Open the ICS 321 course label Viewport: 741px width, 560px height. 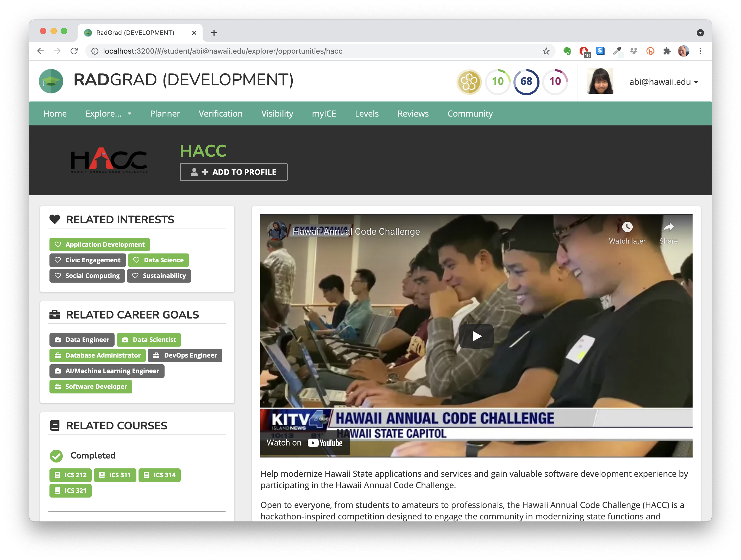click(x=70, y=491)
